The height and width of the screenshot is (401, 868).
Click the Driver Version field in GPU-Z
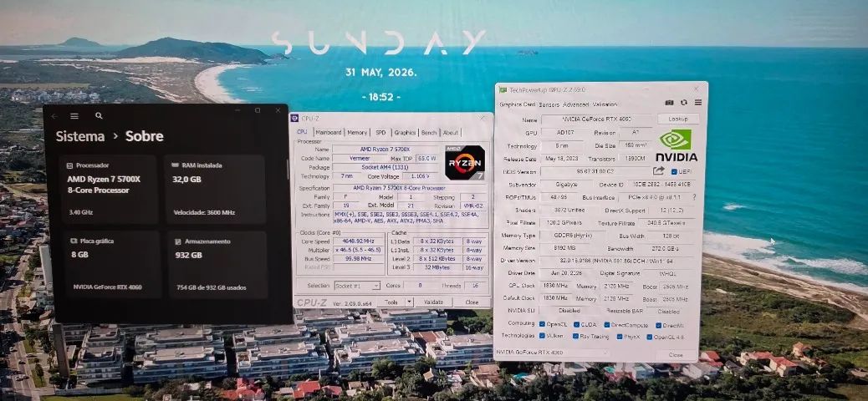click(x=617, y=260)
